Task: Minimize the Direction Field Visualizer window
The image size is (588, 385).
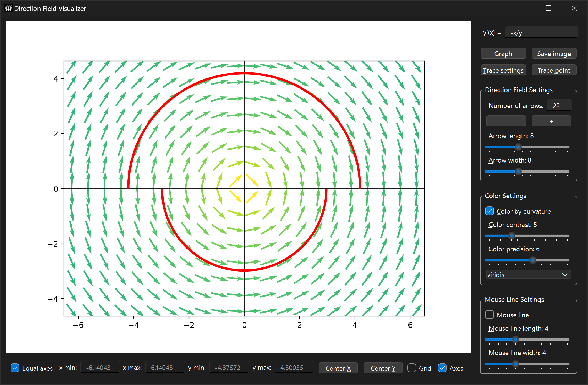Action: 523,8
